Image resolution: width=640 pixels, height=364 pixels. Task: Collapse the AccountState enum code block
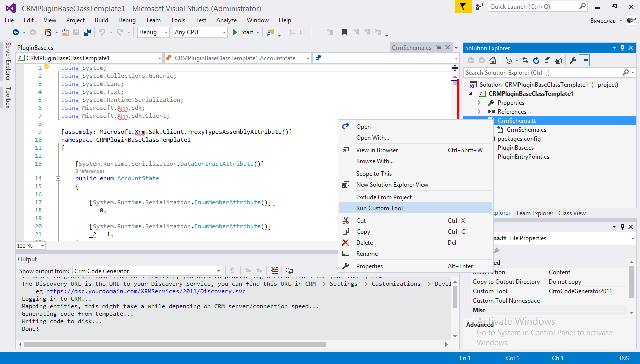tap(58, 178)
